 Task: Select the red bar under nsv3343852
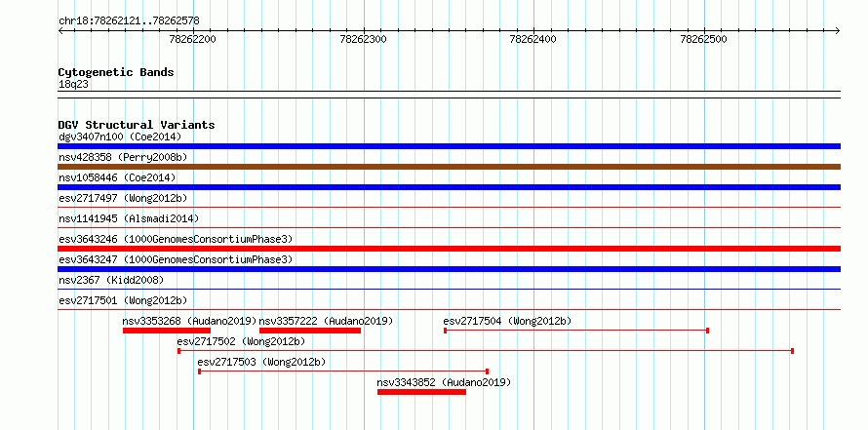coord(422,392)
